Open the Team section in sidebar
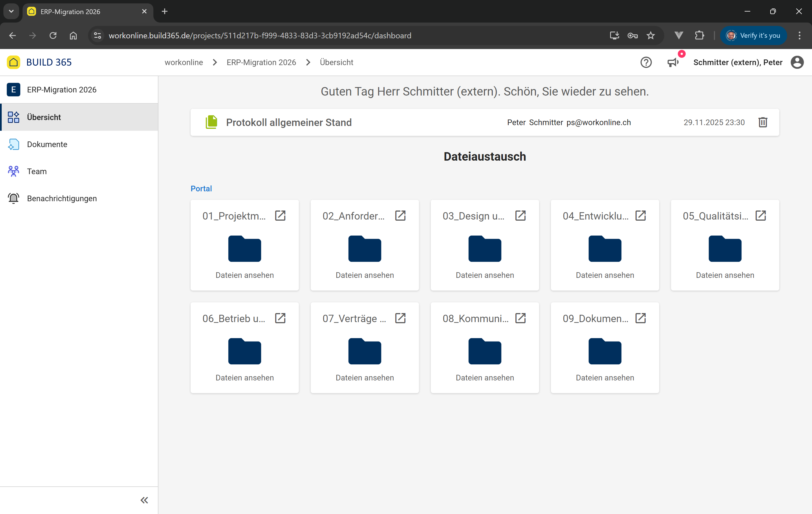This screenshot has height=514, width=812. pos(37,171)
